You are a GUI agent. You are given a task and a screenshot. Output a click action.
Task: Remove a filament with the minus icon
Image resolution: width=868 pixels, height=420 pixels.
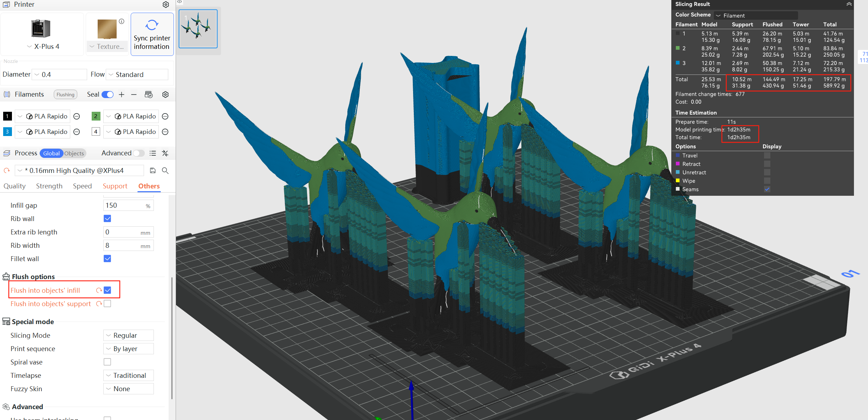click(x=134, y=95)
